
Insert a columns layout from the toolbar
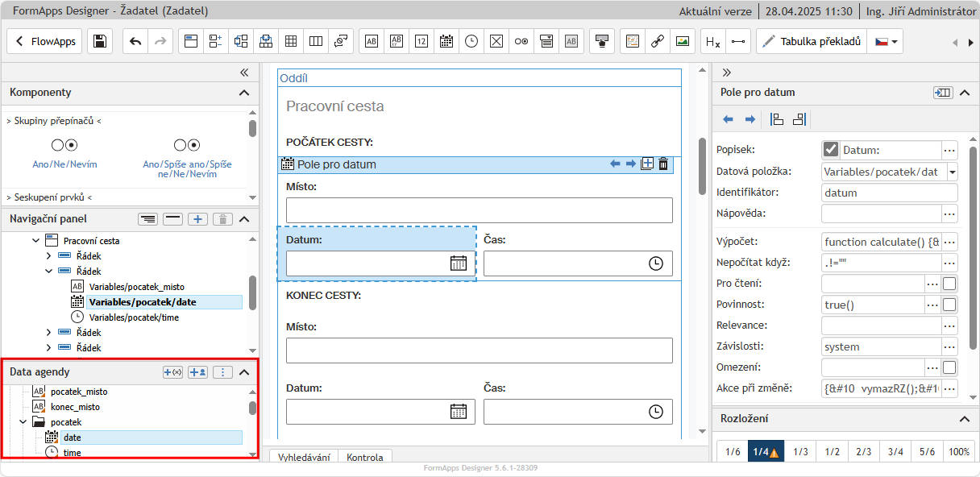(316, 41)
